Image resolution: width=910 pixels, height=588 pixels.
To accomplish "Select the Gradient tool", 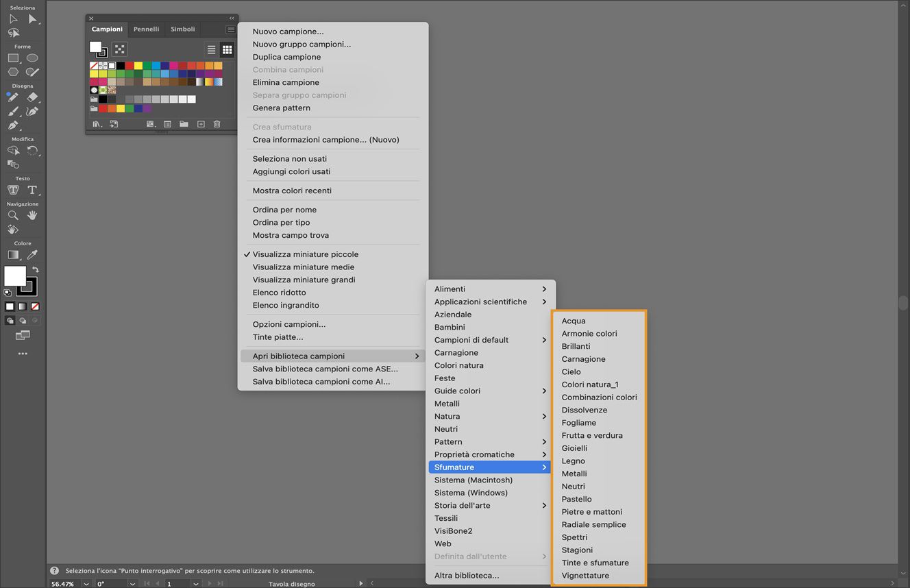I will [13, 255].
